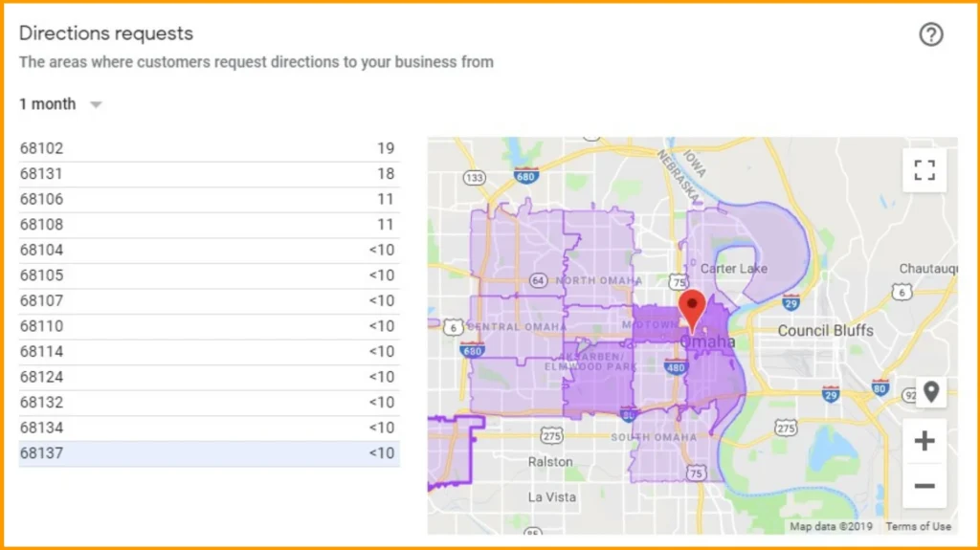Click the dropdown arrow beside 1 month
The width and height of the screenshot is (980, 550).
[96, 105]
